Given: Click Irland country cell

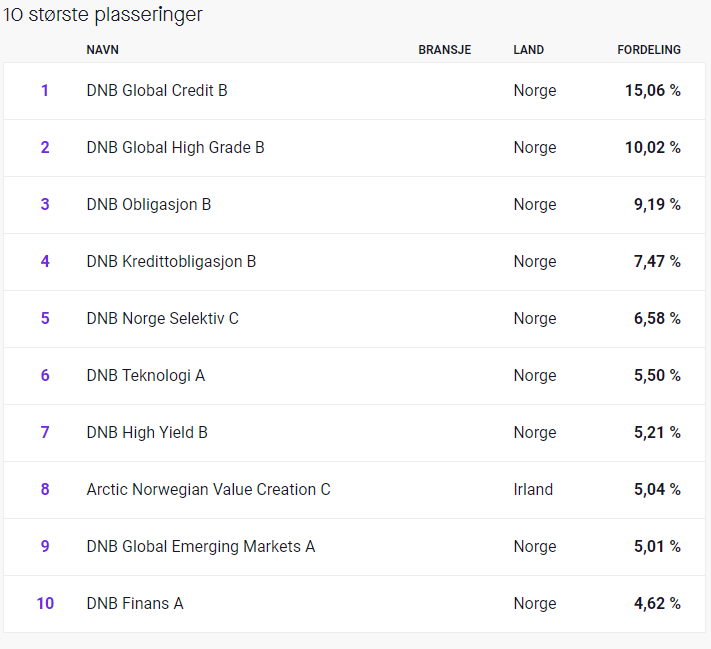Looking at the screenshot, I should tap(533, 490).
